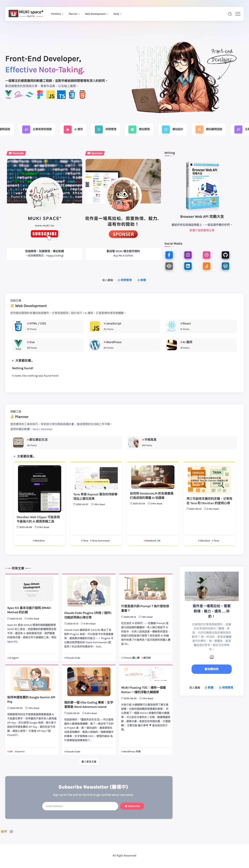Open 數位筆記生活 category with 42 posts
249x868 pixels.
click(x=67, y=442)
